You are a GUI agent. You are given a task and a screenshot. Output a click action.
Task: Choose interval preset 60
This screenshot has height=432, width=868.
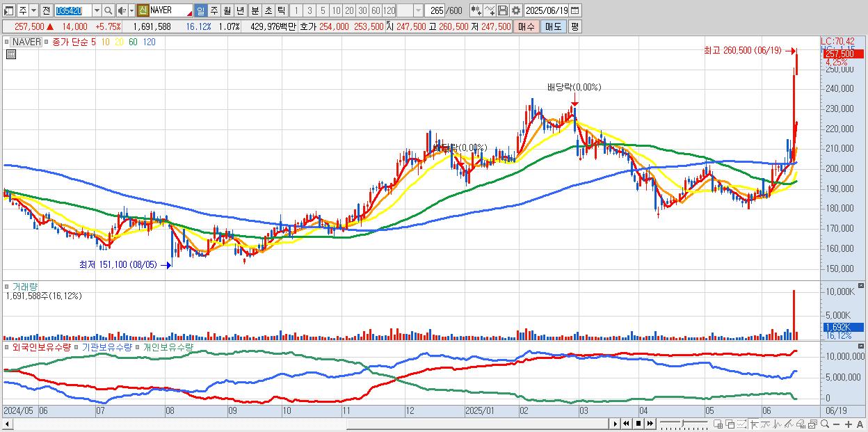point(376,10)
